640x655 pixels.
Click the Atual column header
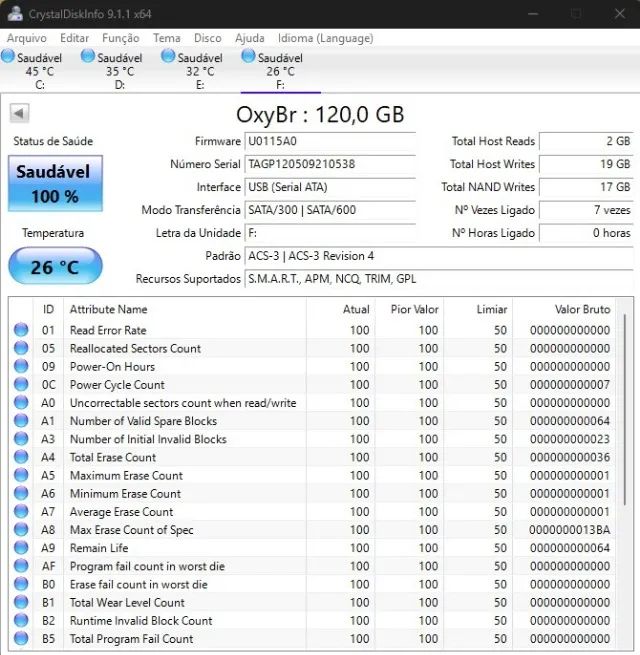(x=341, y=310)
